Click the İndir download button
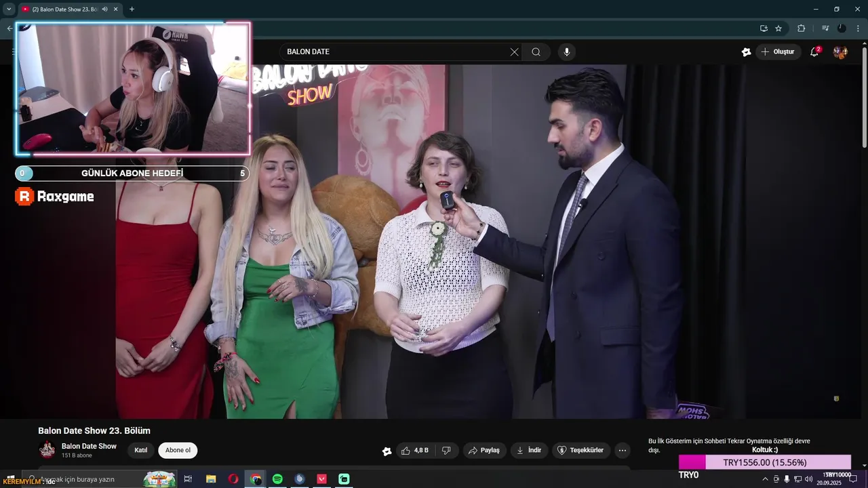The image size is (868, 488). coord(529,450)
